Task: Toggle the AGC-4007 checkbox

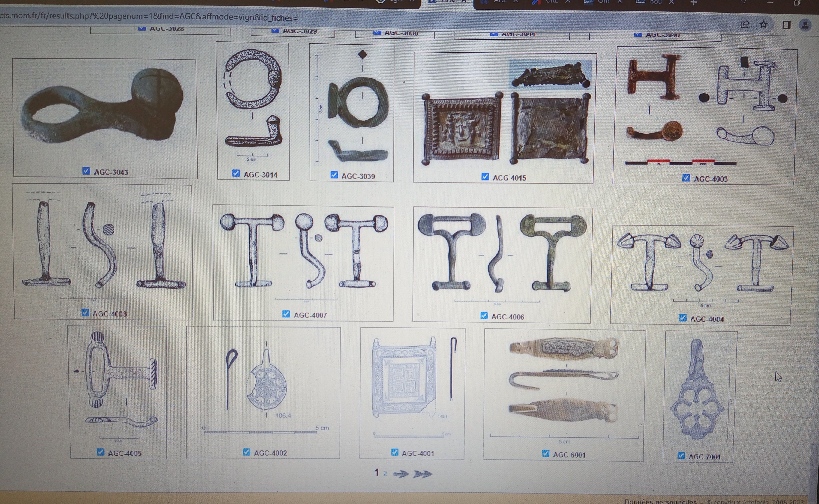Action: coord(286,314)
